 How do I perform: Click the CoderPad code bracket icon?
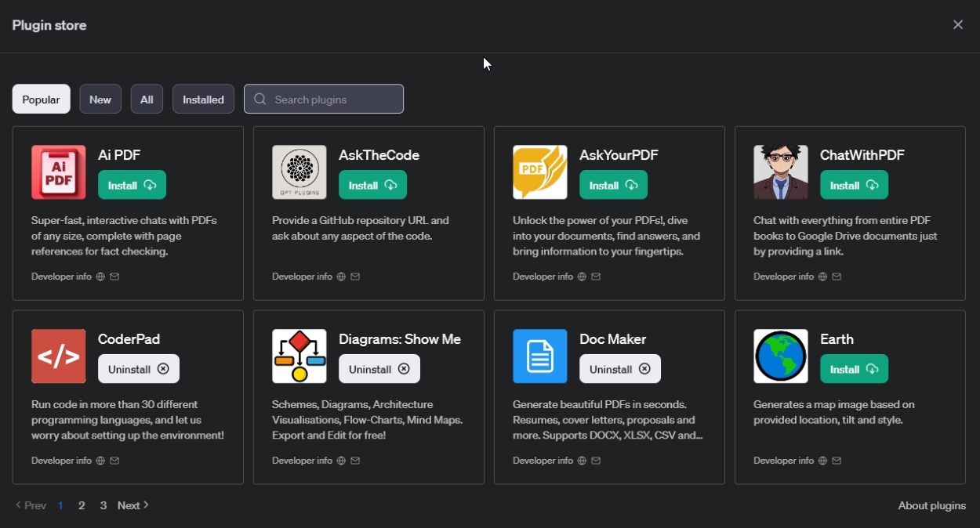(x=59, y=356)
